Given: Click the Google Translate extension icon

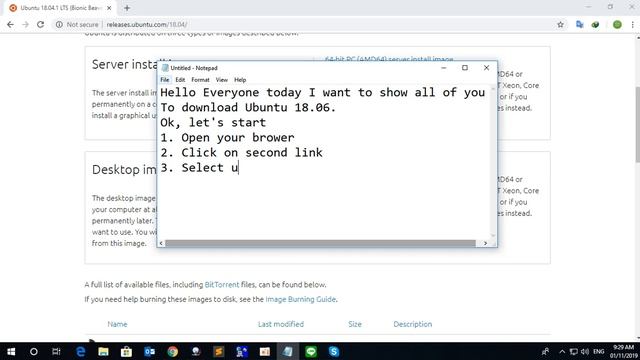Looking at the screenshot, I should [580, 24].
